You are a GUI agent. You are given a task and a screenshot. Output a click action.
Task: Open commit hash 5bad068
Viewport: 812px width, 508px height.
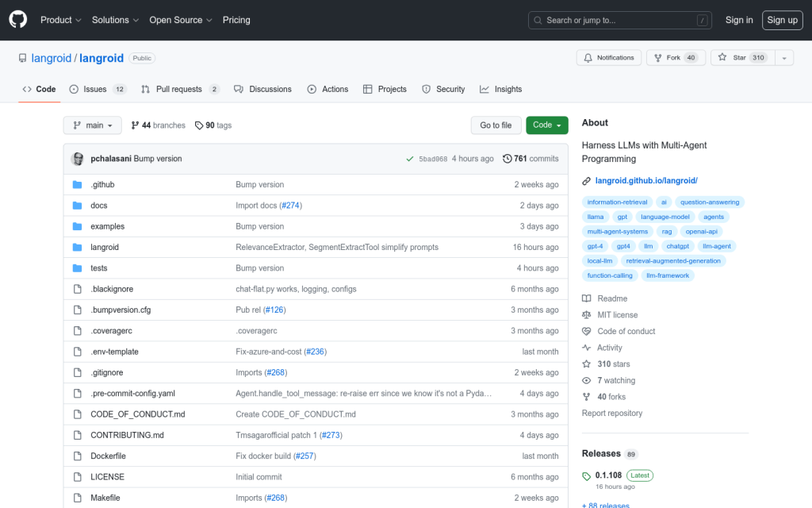coord(433,159)
